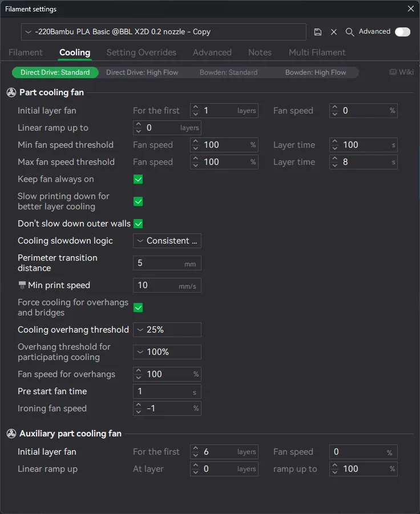
Task: Adjust Min fan speed threshold Layer time stepper
Action: (334, 145)
